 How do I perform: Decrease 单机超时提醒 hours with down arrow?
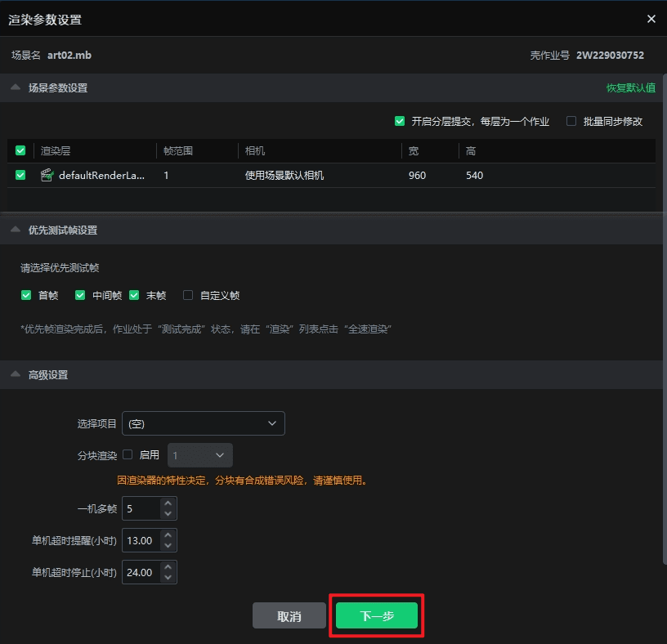pyautogui.click(x=168, y=545)
